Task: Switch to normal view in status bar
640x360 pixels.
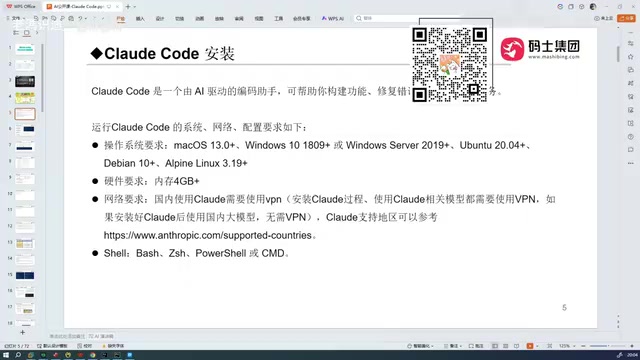Action: (495, 346)
